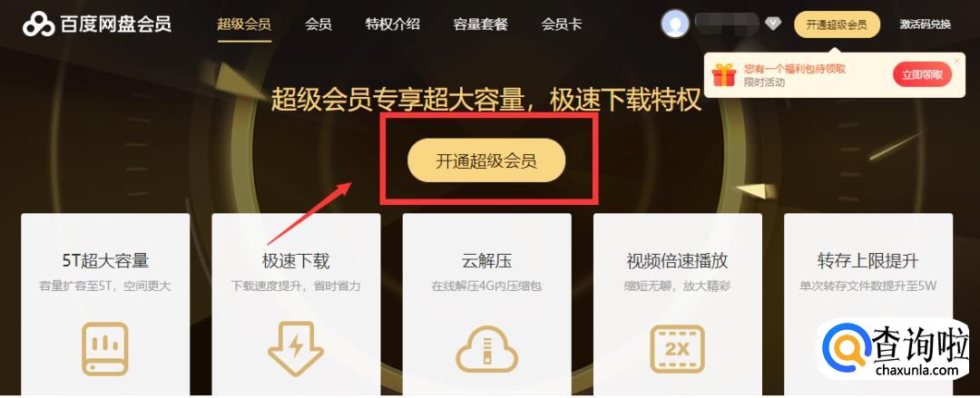The height and width of the screenshot is (398, 980).
Task: Switch to the 超级会员 tab
Action: (x=244, y=25)
